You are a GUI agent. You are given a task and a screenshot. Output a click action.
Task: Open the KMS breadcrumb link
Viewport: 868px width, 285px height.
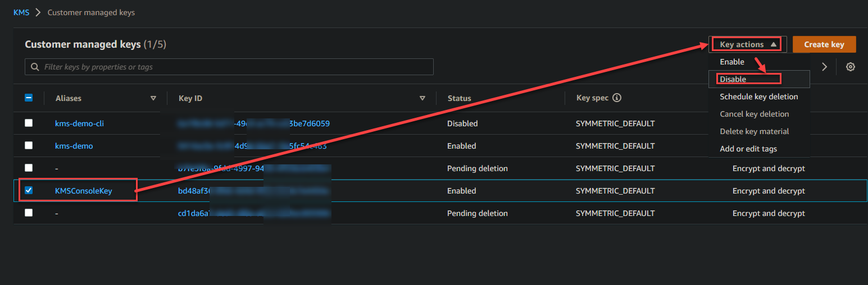pyautogui.click(x=21, y=12)
